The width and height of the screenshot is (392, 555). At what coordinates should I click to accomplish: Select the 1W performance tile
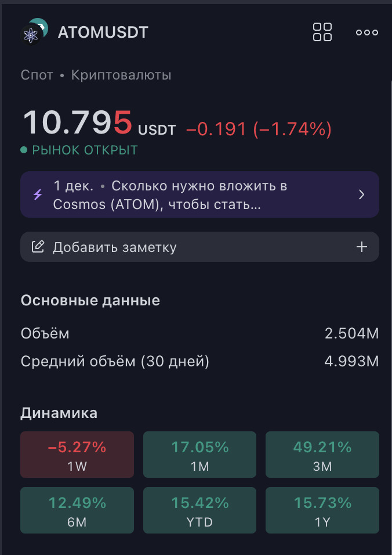(x=77, y=454)
